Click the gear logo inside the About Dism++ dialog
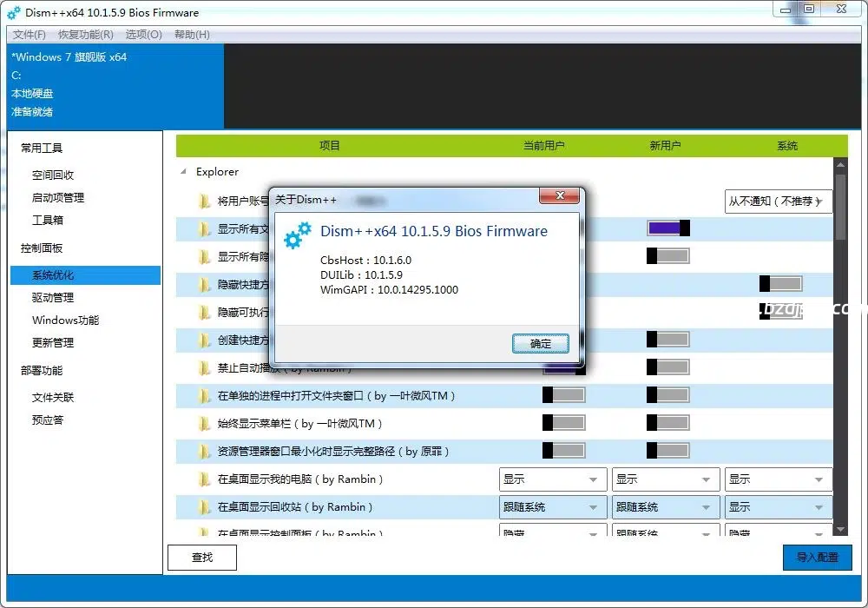The image size is (868, 608). coord(298,235)
